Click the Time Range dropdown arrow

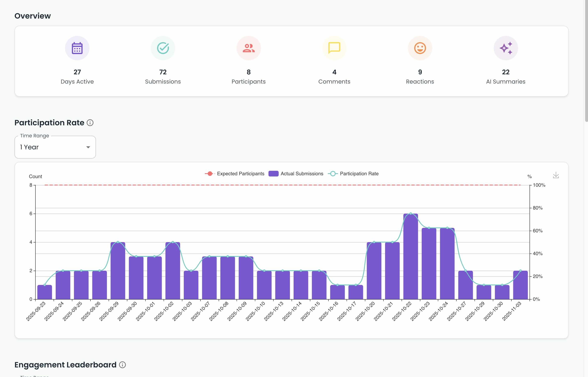point(88,147)
